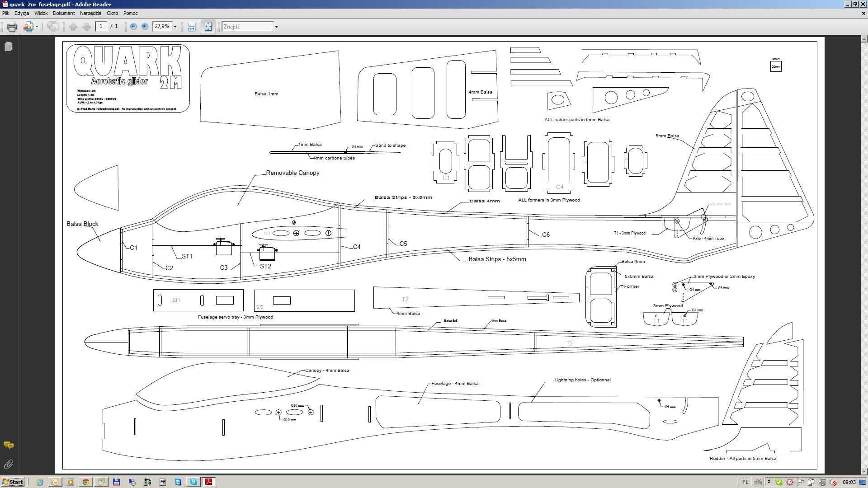Click the network monitor tray icon
The height and width of the screenshot is (488, 868).
tap(822, 482)
